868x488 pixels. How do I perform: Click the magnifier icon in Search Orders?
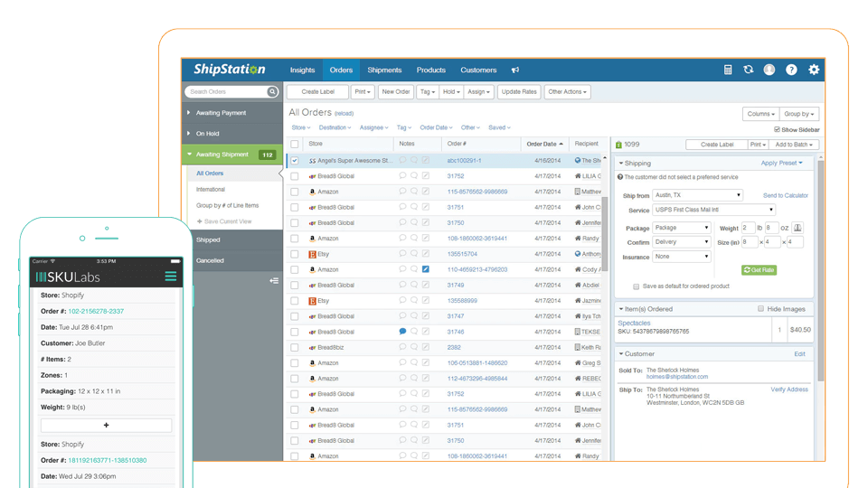pyautogui.click(x=272, y=92)
